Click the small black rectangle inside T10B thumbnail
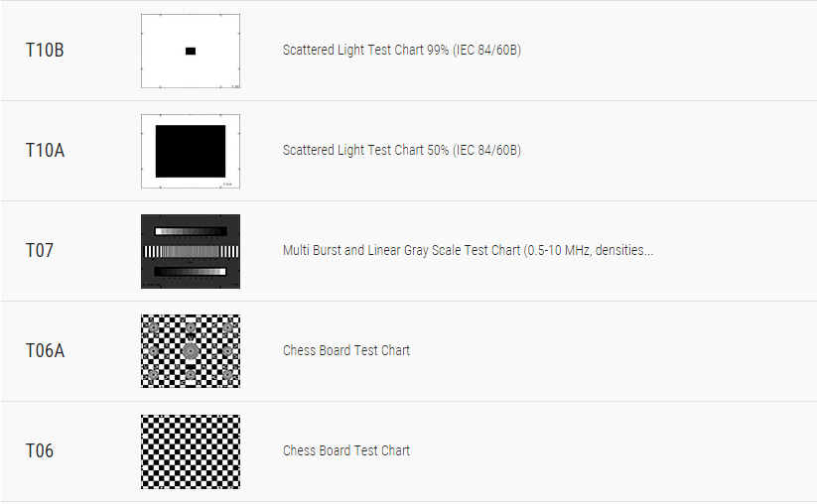817x504 pixels. (191, 51)
